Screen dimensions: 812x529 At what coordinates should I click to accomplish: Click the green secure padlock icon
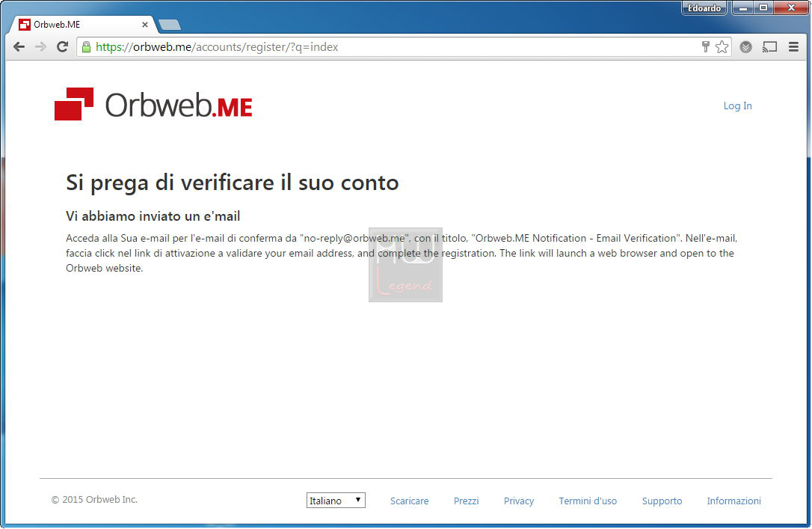pos(87,47)
